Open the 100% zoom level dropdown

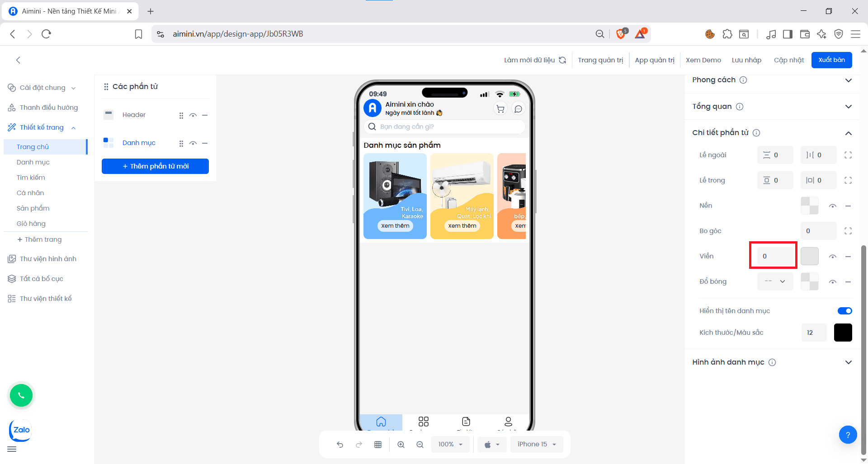coord(450,445)
